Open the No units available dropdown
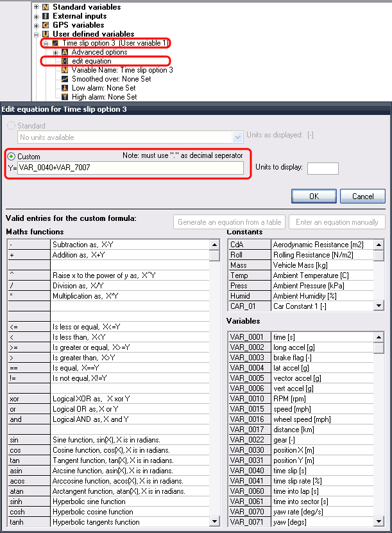392x533 pixels. pos(237,137)
